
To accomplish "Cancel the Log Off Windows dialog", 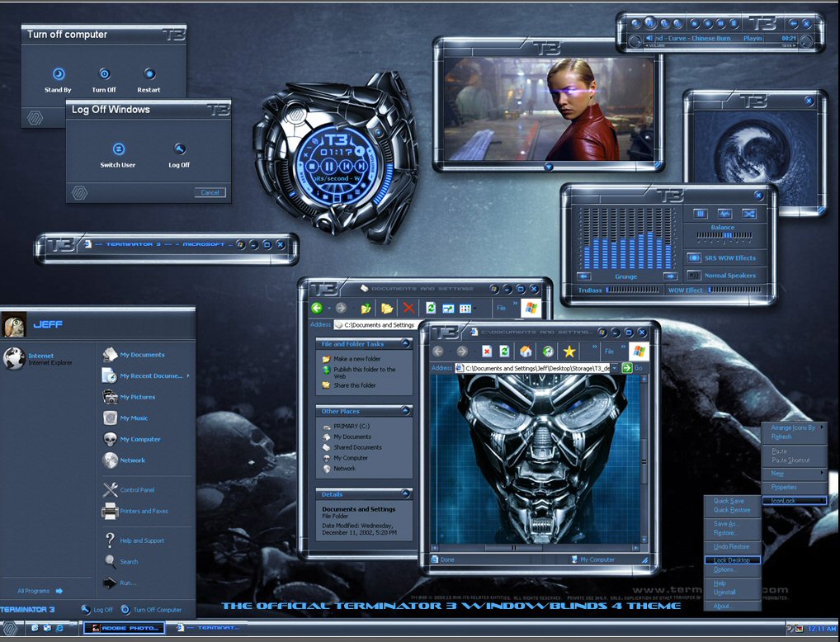I will point(210,191).
